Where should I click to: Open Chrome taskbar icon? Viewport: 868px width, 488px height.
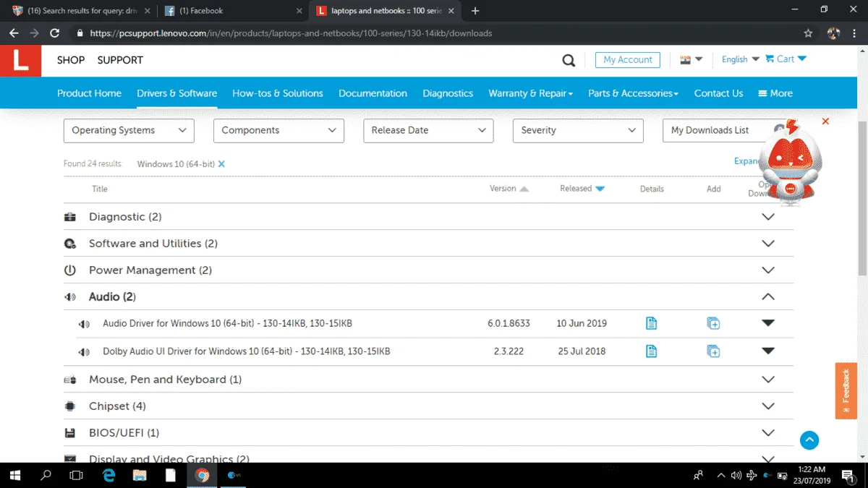(x=203, y=475)
